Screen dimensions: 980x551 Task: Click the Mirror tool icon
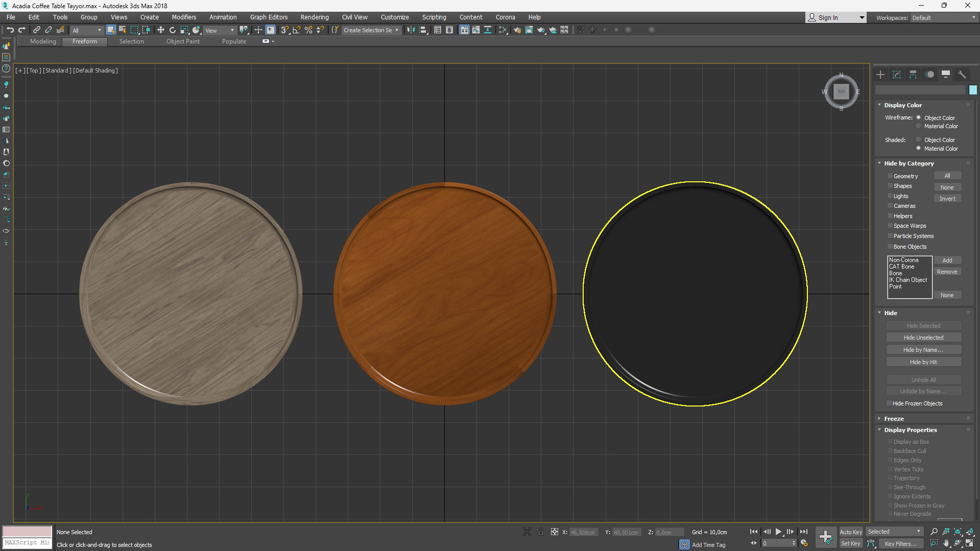[411, 30]
